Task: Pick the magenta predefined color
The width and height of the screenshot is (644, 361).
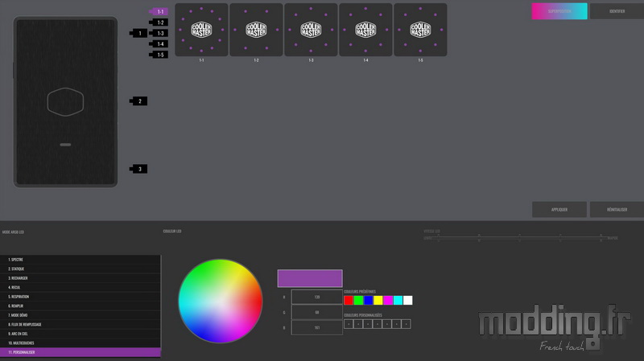Action: [x=388, y=300]
